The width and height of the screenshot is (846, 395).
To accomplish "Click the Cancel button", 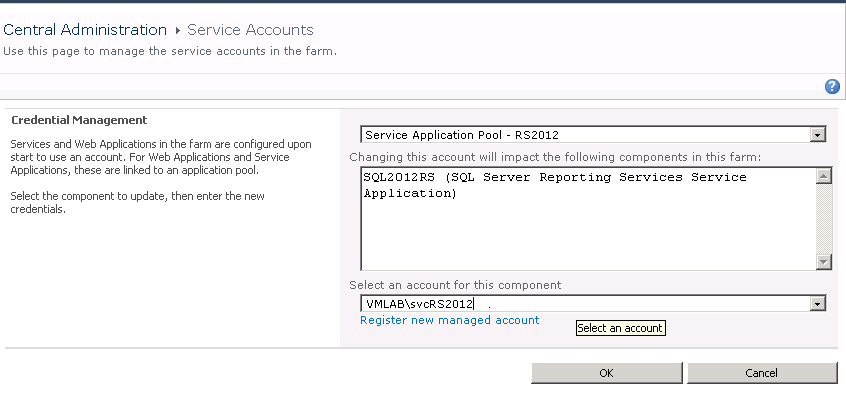I will pos(761,373).
